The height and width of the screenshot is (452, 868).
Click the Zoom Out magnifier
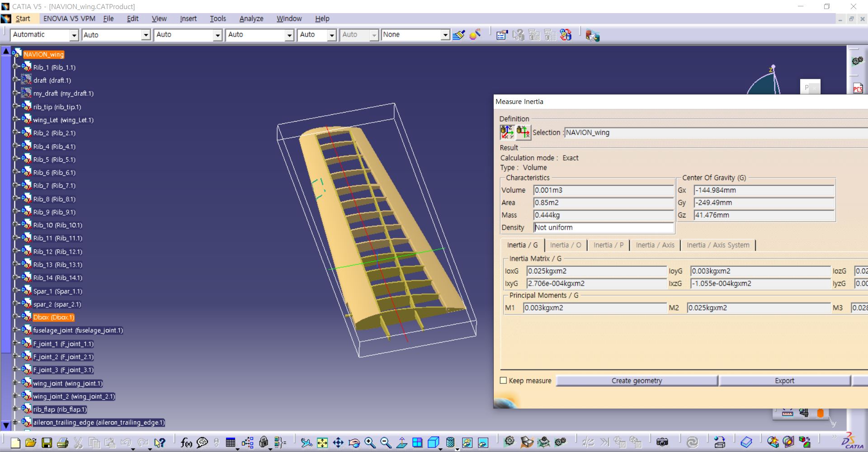point(386,443)
